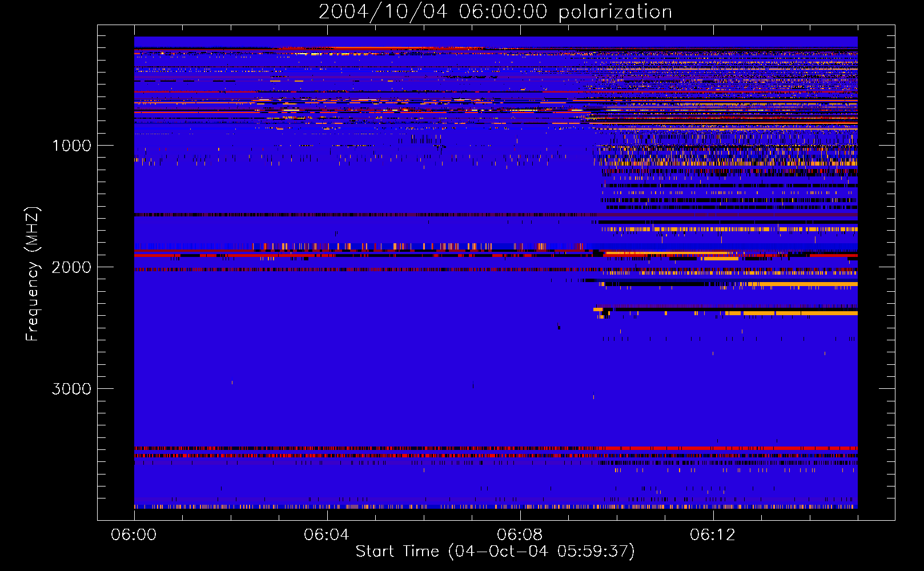Click the "Frequency (MHZ)" axis label
924x571 pixels.
[x=33, y=274]
